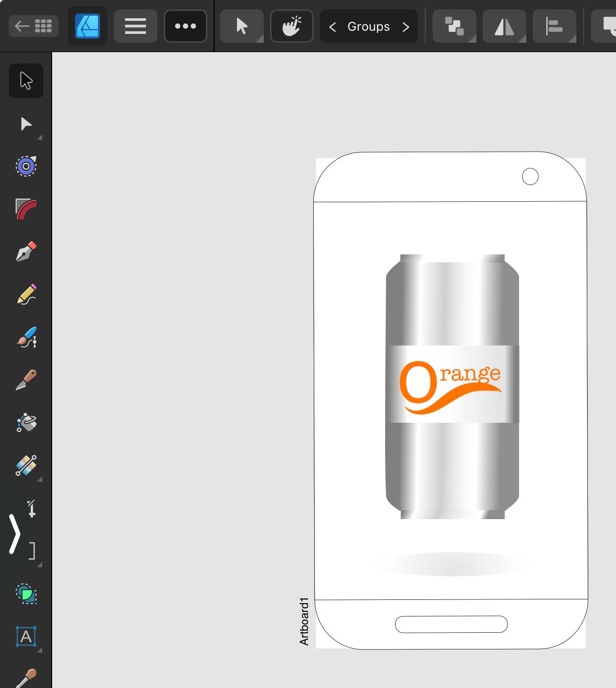
Task: Go back to the documents gallery
Action: 33,26
